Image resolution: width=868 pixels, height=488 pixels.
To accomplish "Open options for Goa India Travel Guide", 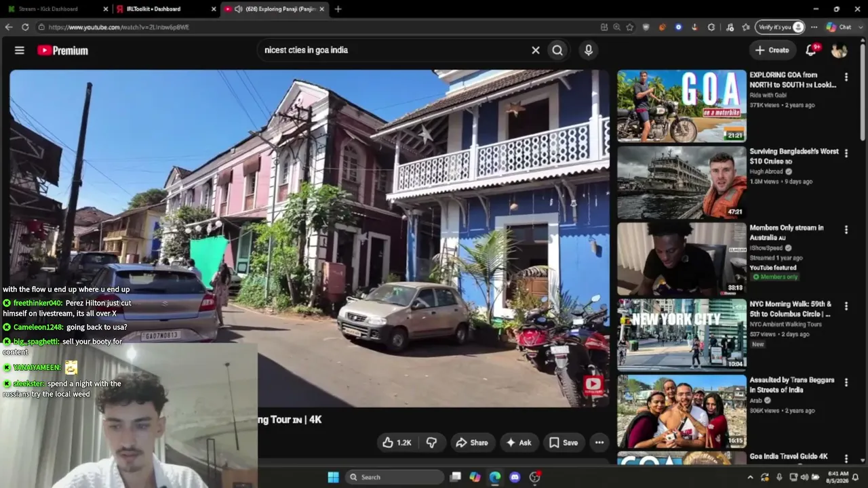I will [846, 459].
